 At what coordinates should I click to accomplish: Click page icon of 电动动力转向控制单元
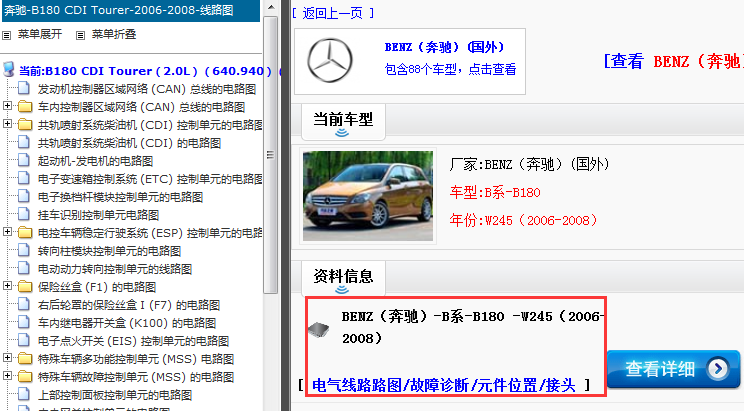[x=24, y=269]
